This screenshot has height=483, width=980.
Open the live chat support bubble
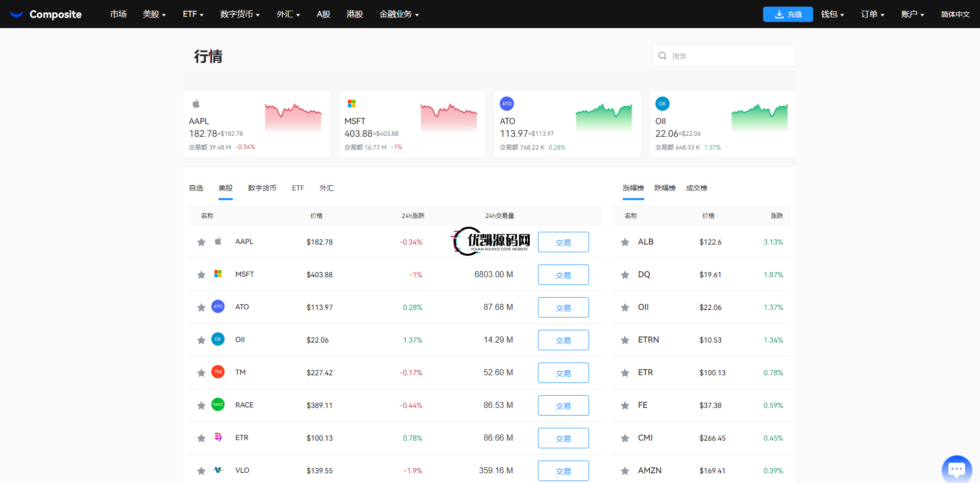tap(956, 468)
